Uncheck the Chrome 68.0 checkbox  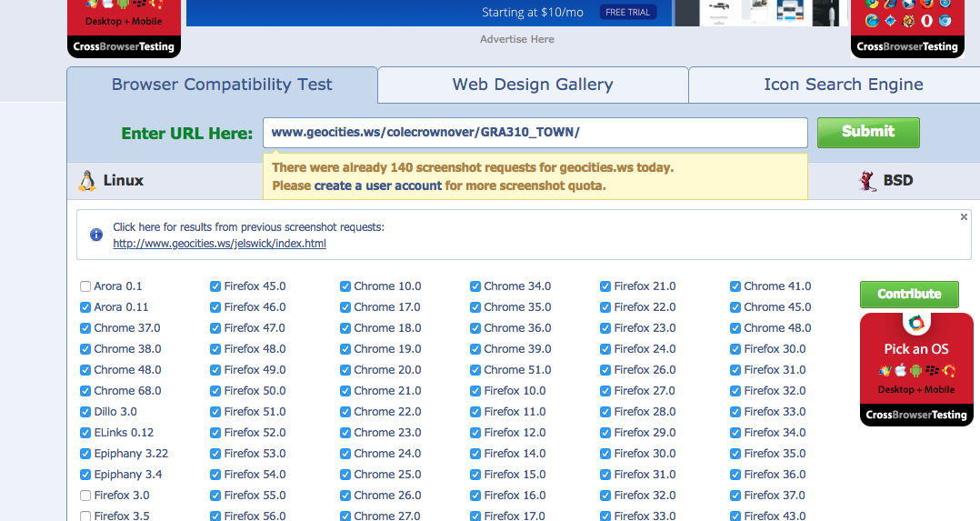[x=85, y=391]
